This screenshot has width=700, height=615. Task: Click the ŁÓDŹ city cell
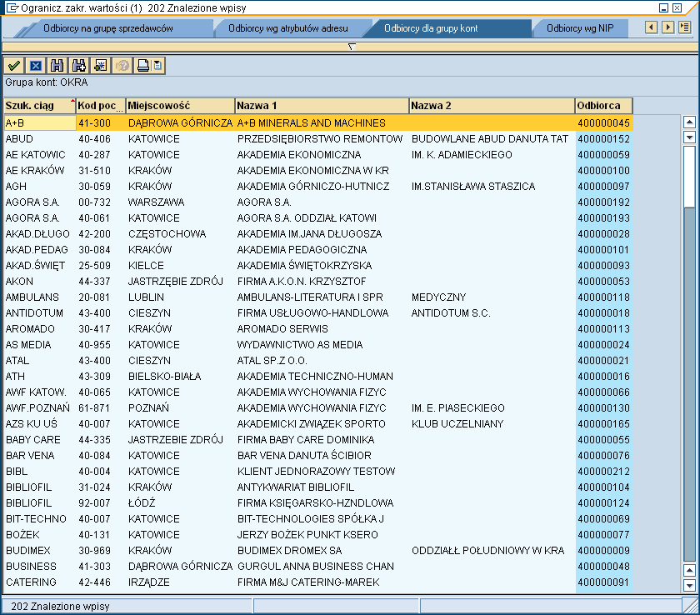tap(142, 503)
